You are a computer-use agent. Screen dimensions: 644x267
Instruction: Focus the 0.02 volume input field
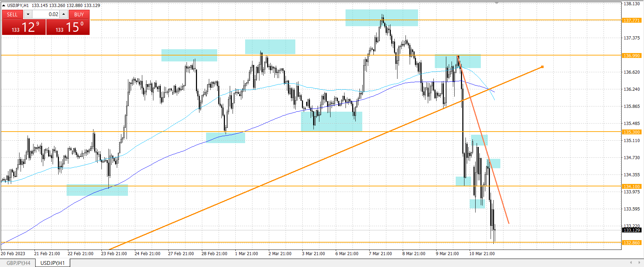(46, 14)
